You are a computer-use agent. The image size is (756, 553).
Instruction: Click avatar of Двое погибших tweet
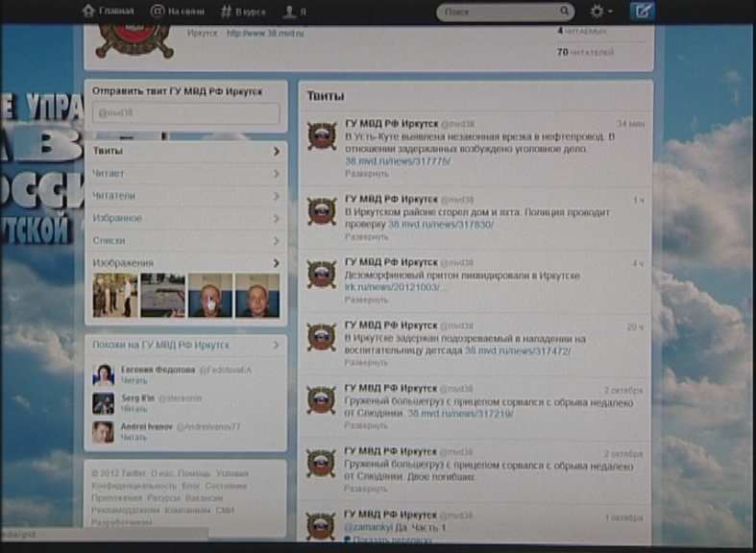(x=321, y=464)
